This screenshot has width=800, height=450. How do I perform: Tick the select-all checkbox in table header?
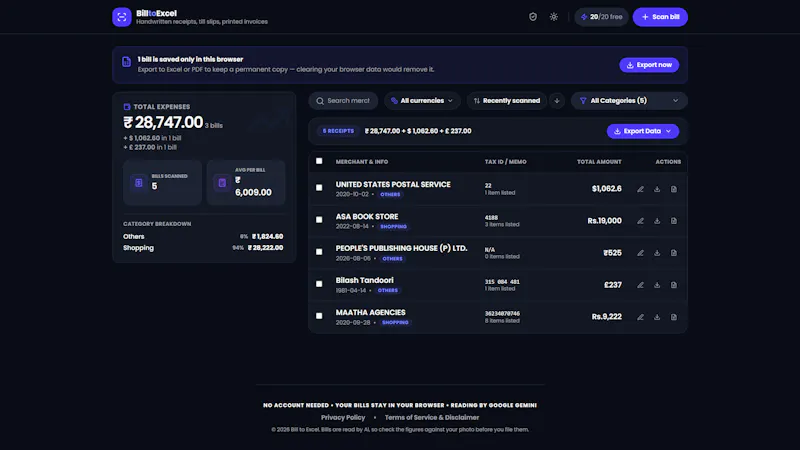319,161
